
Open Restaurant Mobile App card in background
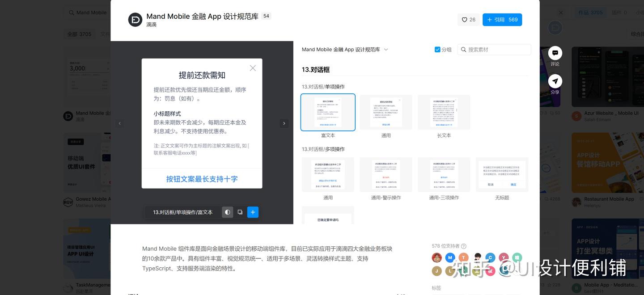[x=608, y=163]
